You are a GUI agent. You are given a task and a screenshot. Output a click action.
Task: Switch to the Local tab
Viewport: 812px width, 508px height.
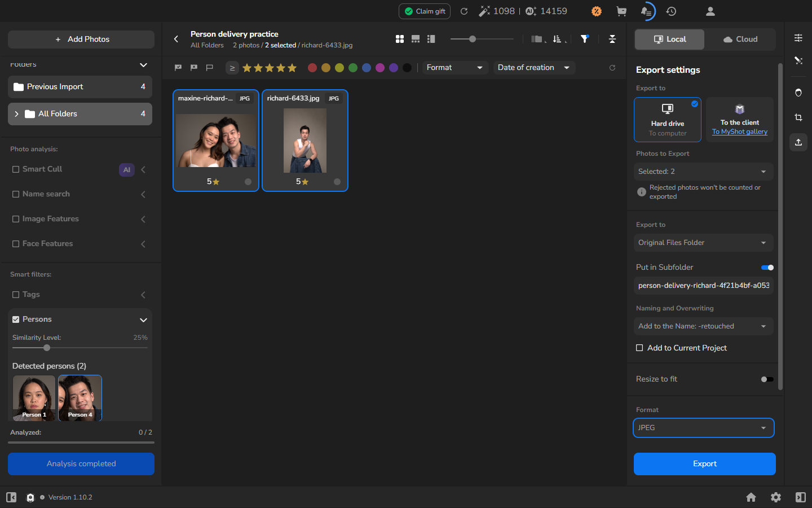670,40
